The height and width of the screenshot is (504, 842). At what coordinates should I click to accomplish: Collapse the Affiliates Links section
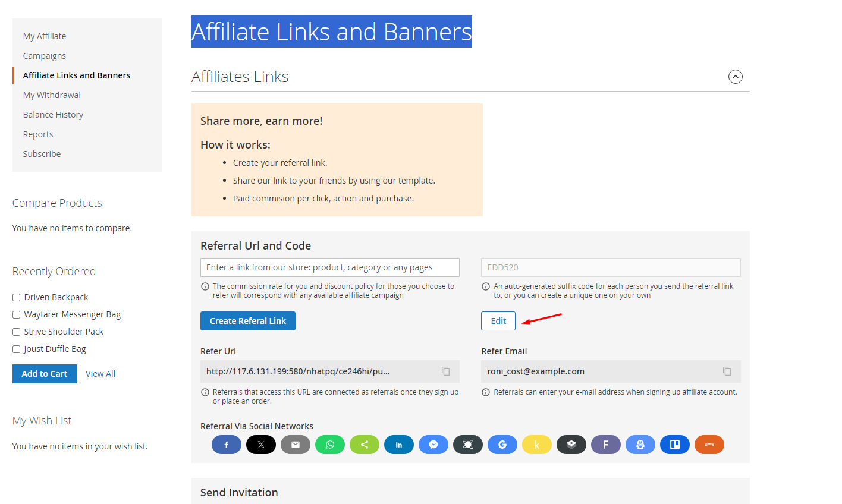(x=736, y=77)
